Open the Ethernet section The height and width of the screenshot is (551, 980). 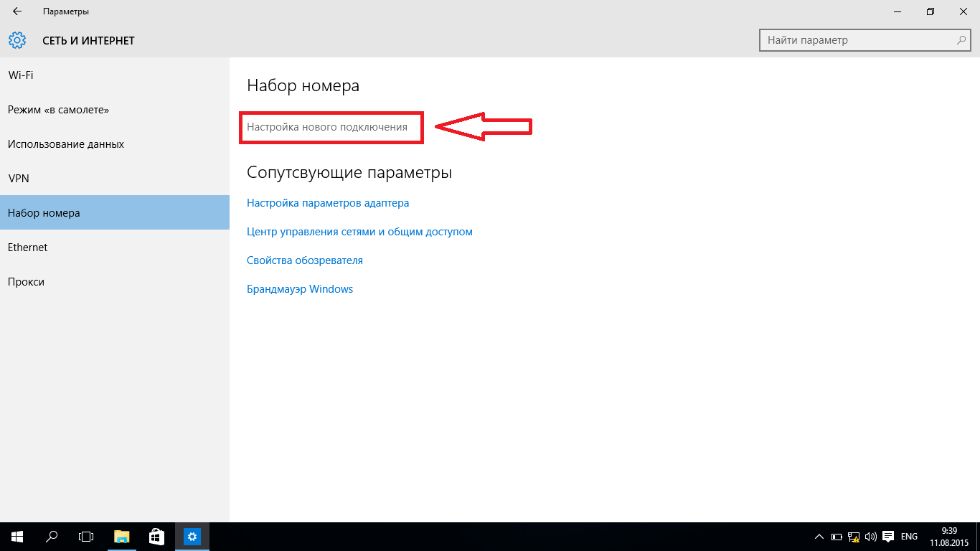(115, 248)
